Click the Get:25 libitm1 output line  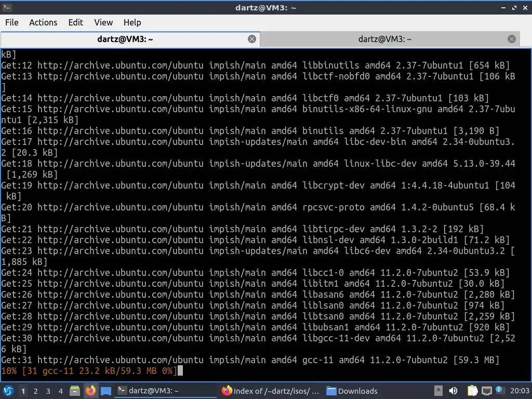[x=253, y=283]
